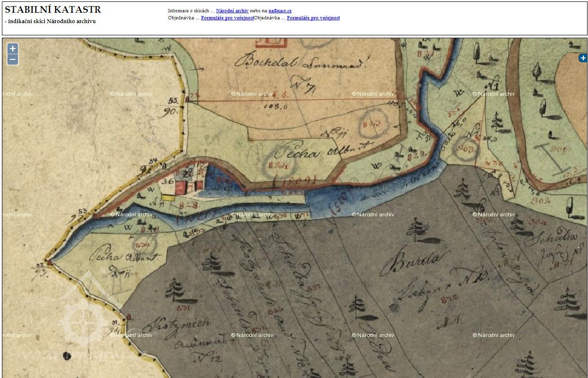Click boundary marker number 55
This screenshot has width=588, height=378.
173,100
